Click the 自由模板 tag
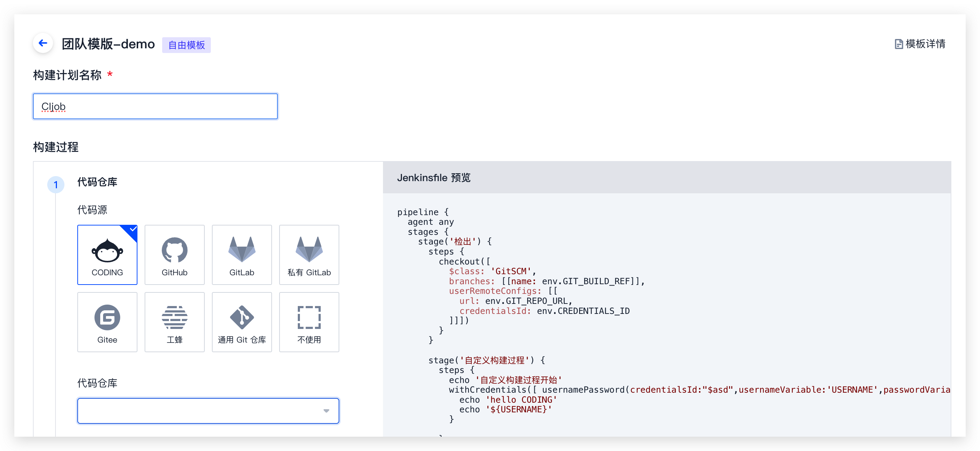The height and width of the screenshot is (451, 980). pyautogui.click(x=186, y=45)
